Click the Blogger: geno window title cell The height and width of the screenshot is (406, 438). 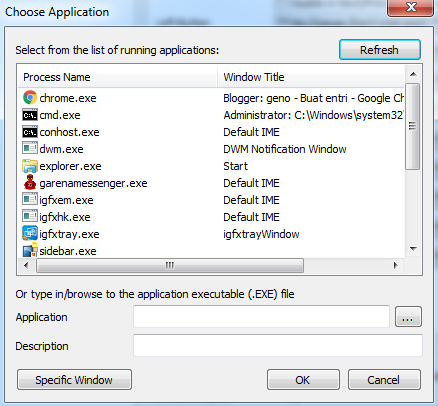tap(314, 98)
